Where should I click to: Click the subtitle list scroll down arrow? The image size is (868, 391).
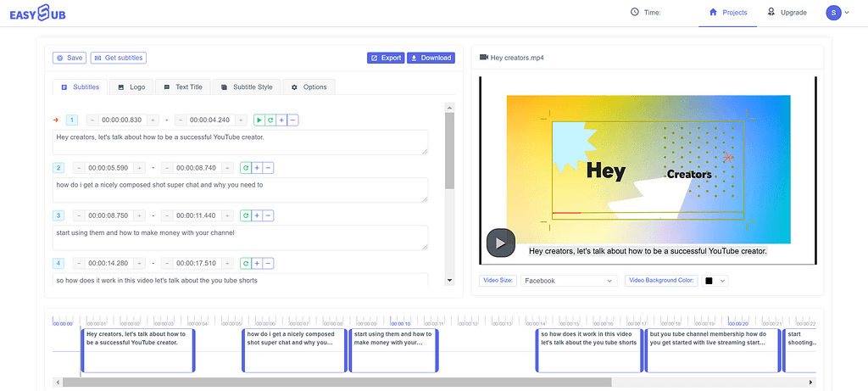[450, 281]
